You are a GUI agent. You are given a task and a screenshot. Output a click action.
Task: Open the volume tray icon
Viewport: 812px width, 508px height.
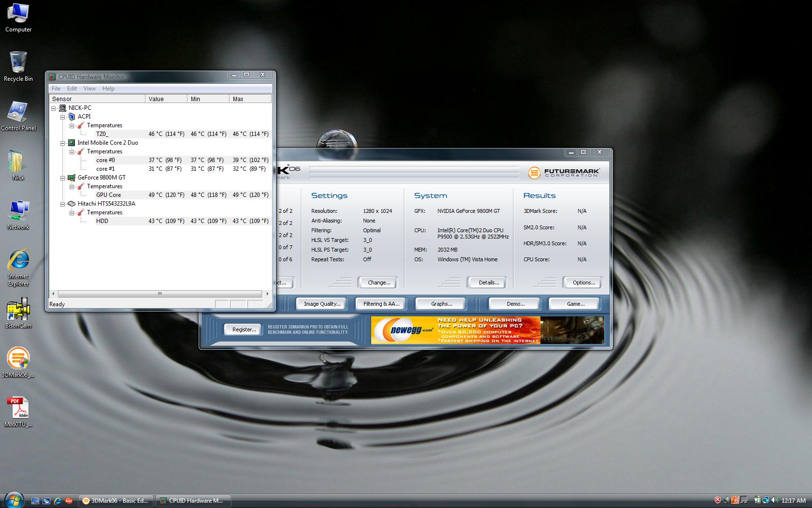point(775,500)
